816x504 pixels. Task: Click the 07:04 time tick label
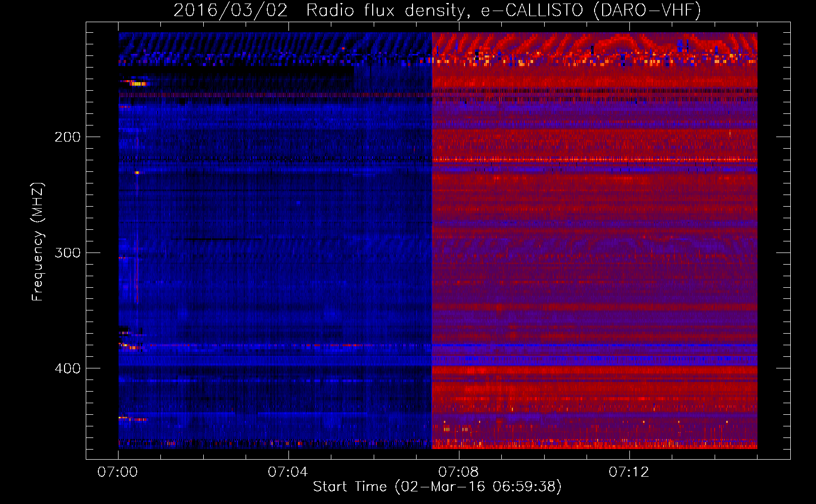click(x=288, y=472)
